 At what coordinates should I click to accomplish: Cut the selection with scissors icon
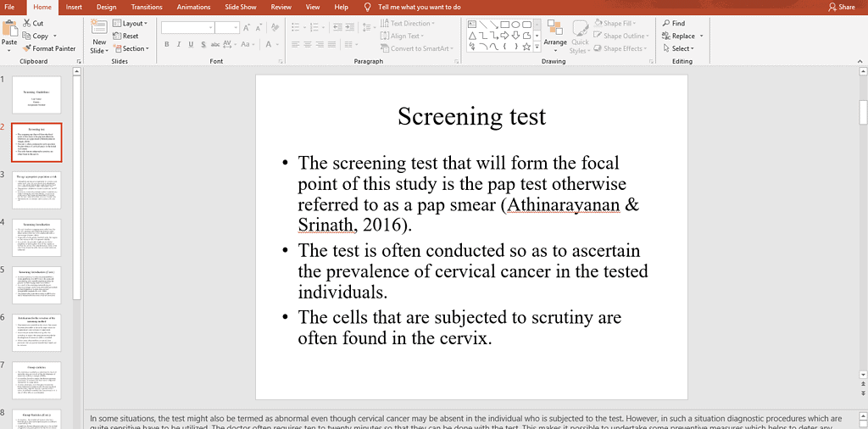(x=33, y=23)
